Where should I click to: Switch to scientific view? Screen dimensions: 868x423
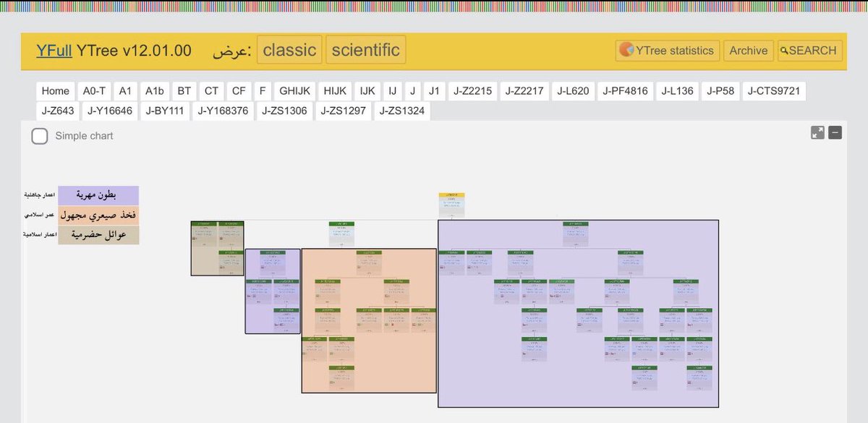[366, 50]
